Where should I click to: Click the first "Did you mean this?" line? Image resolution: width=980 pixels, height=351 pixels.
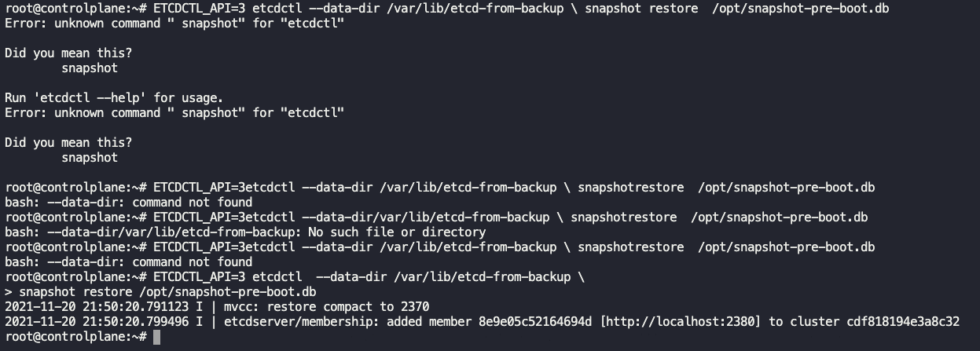pyautogui.click(x=68, y=53)
